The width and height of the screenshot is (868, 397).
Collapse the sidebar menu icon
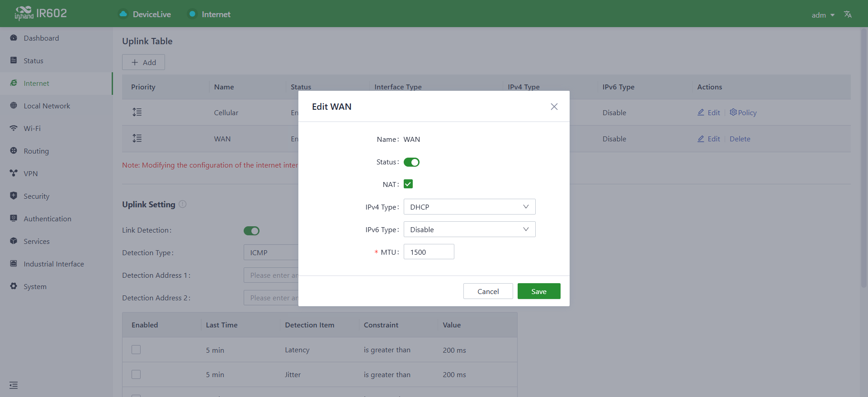[14, 385]
